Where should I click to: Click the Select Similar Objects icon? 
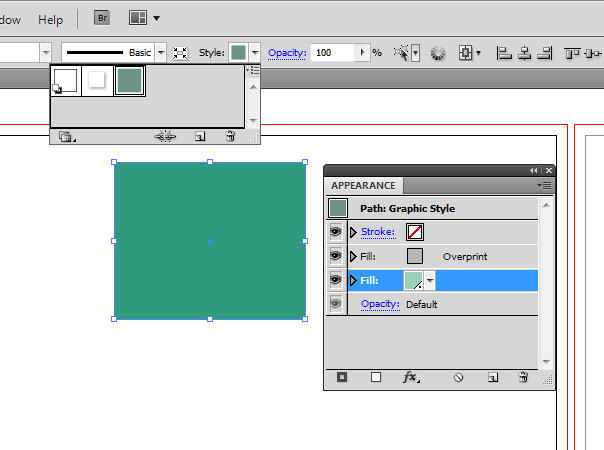(401, 53)
